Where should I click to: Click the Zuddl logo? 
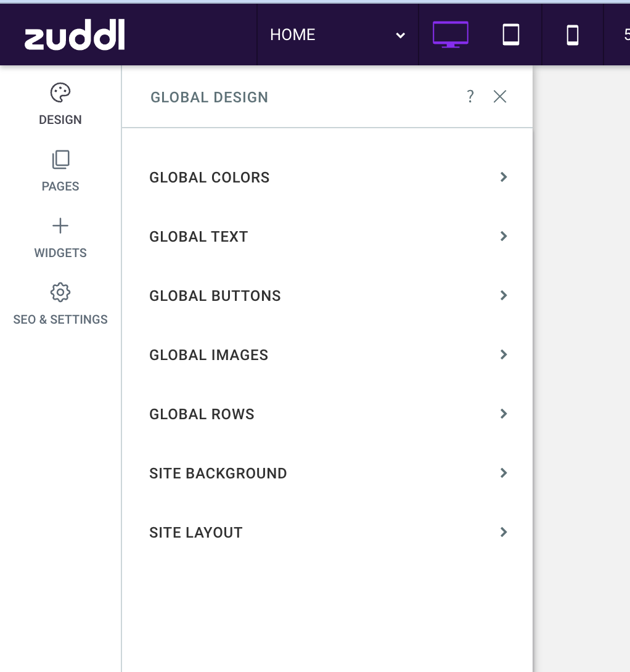click(75, 35)
